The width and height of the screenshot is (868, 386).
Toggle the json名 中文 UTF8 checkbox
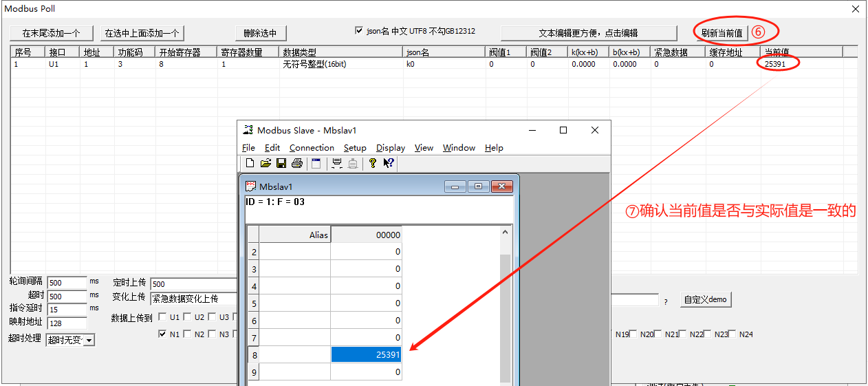pos(358,31)
